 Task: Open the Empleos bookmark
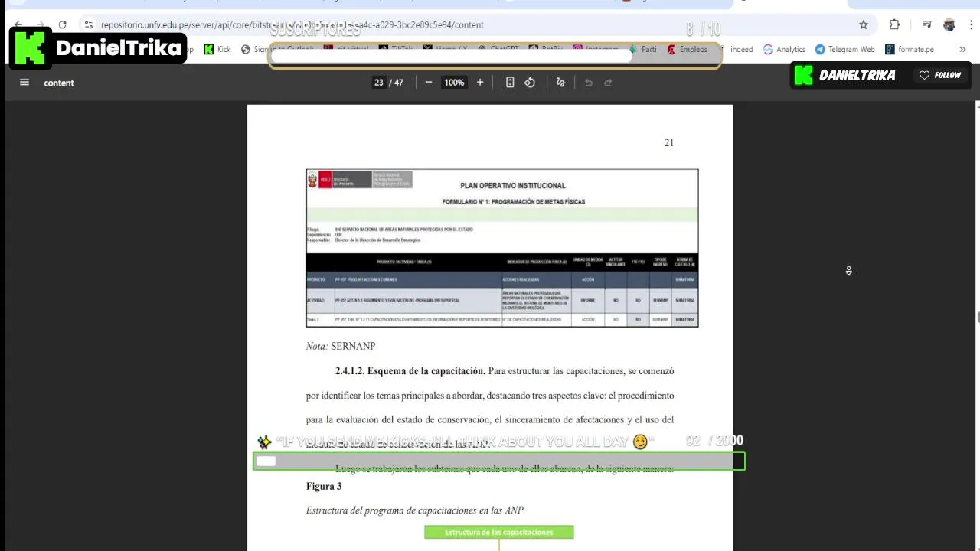[x=687, y=49]
